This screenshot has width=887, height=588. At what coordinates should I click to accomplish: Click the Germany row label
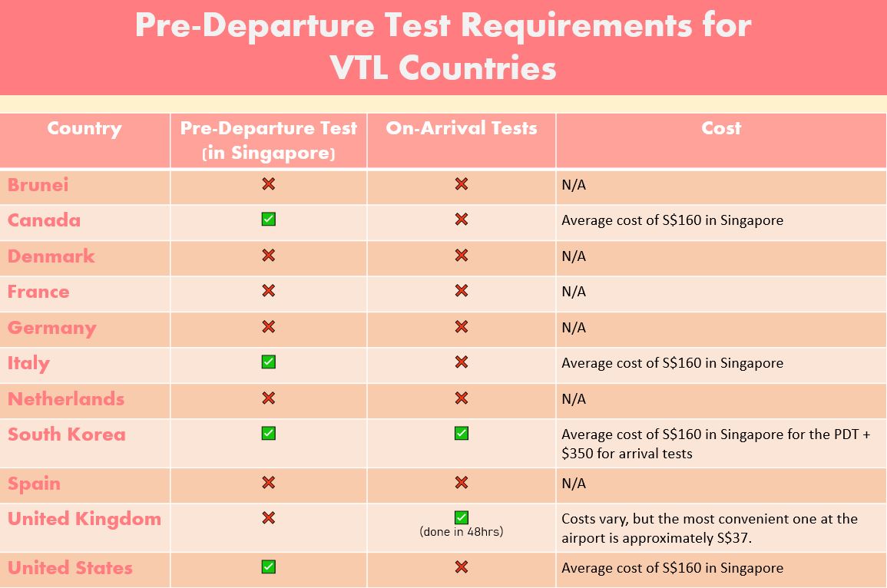(52, 328)
